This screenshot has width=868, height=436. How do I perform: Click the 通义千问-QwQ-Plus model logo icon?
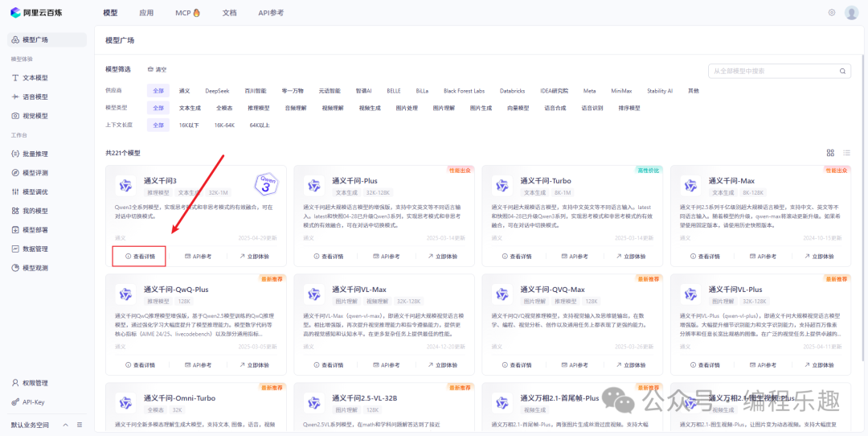[125, 294]
